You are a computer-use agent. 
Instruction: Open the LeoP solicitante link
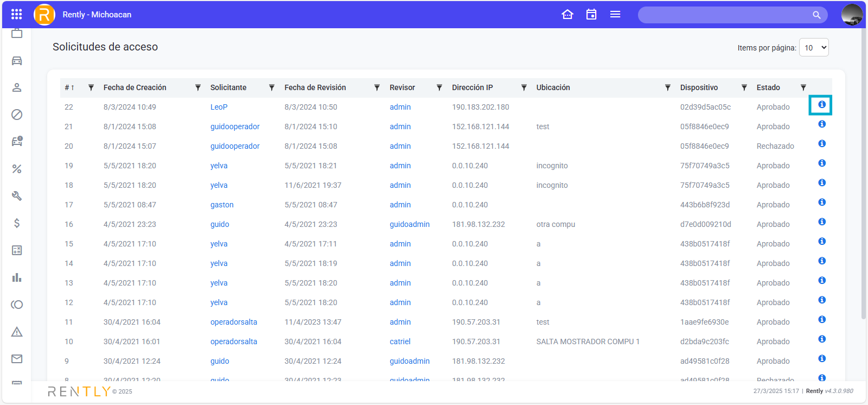(x=219, y=107)
